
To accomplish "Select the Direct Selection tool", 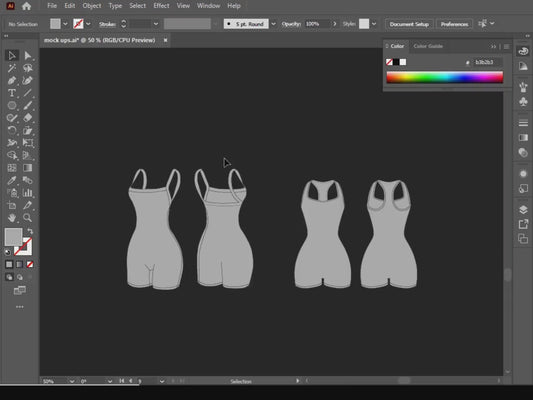I will coord(28,55).
